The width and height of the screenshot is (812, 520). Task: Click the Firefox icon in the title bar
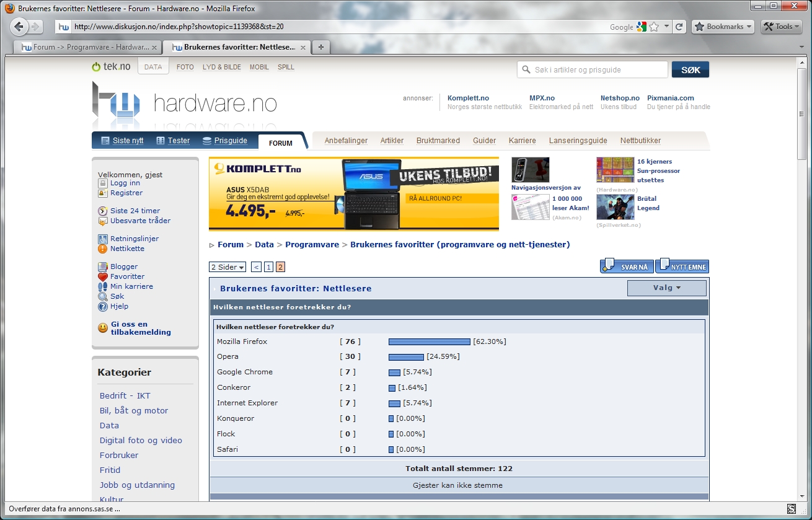(x=10, y=9)
